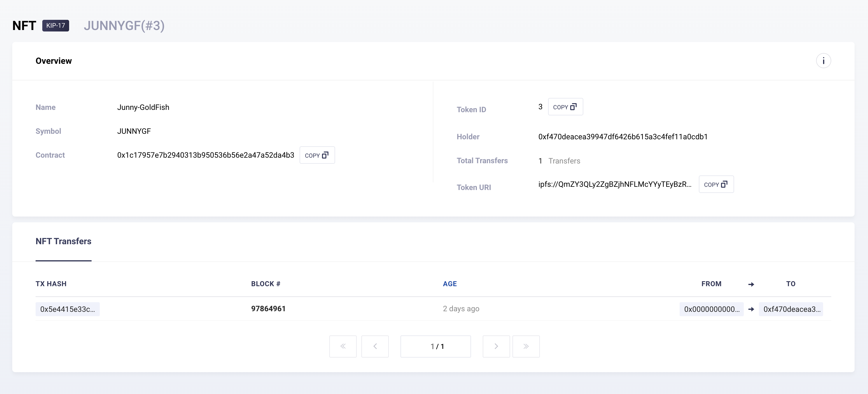The width and height of the screenshot is (868, 394).
Task: Click the JUNNYGF(#3) title
Action: 124,26
